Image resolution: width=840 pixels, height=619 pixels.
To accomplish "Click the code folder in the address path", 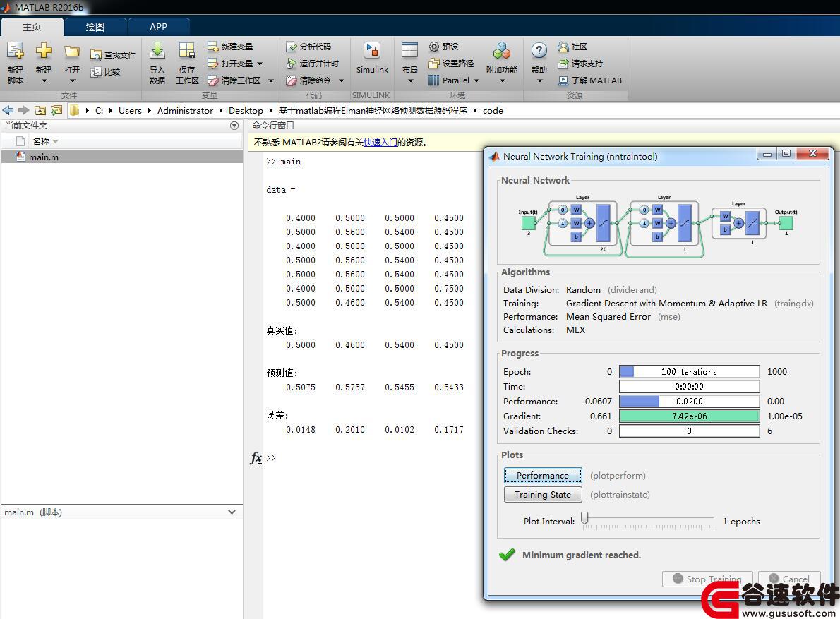I will tap(493, 110).
